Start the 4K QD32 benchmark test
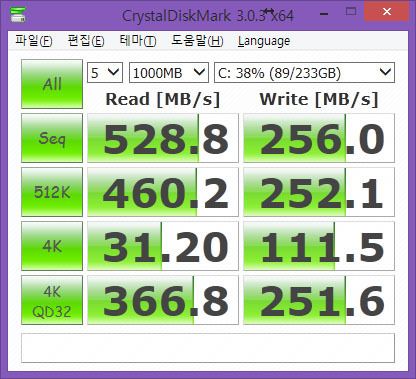This screenshot has width=416, height=379. click(x=52, y=300)
